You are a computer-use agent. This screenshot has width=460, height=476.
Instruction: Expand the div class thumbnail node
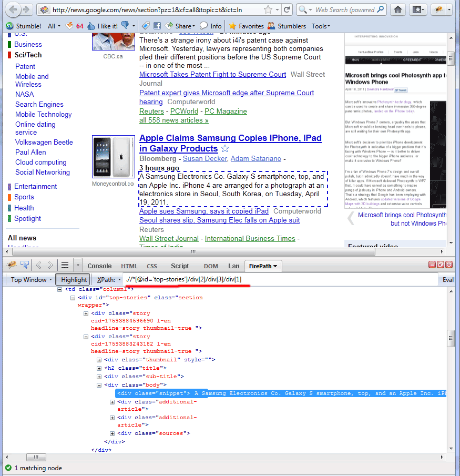tap(99, 360)
